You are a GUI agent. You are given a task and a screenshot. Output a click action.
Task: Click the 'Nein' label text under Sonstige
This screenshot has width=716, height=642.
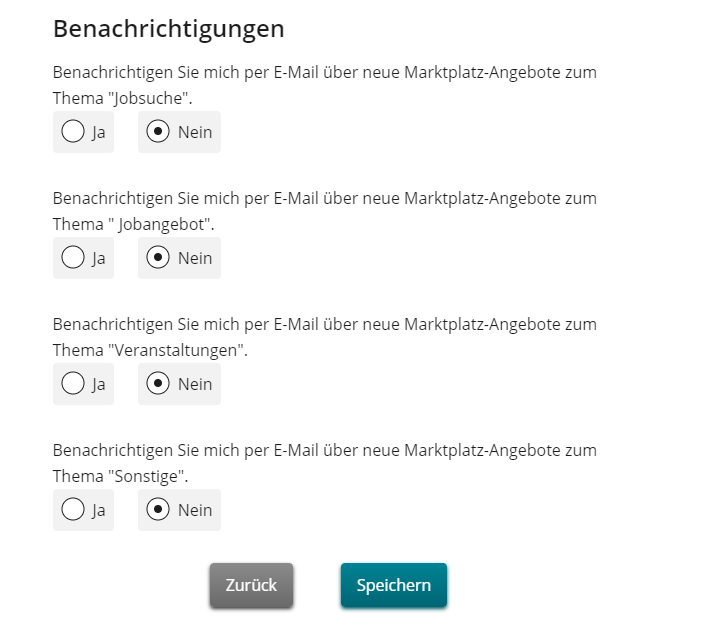[195, 510]
